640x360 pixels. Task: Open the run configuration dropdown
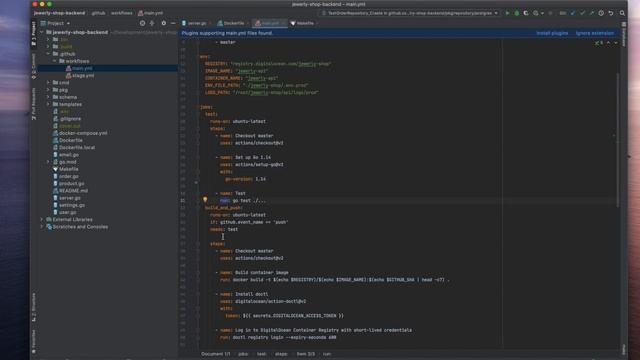[410, 13]
